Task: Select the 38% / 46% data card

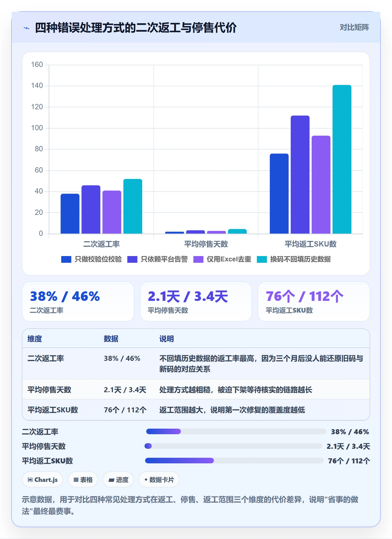Action: [78, 301]
